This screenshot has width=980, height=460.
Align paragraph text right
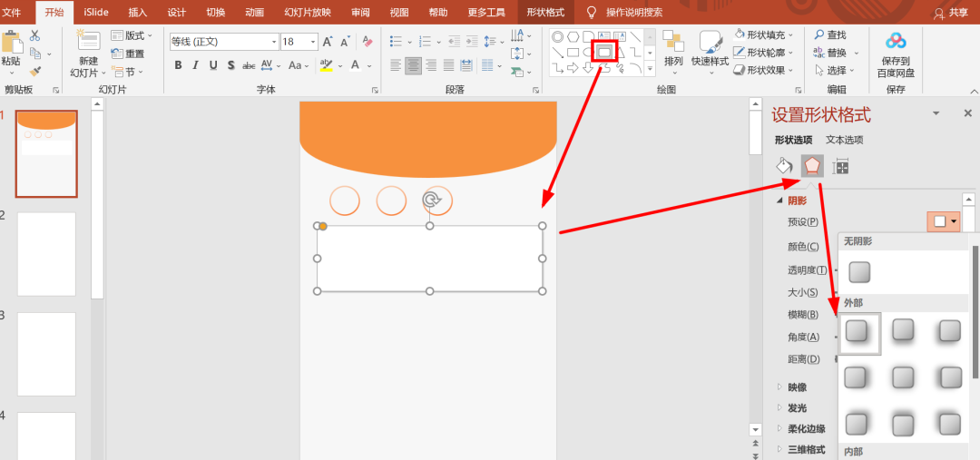click(x=431, y=65)
